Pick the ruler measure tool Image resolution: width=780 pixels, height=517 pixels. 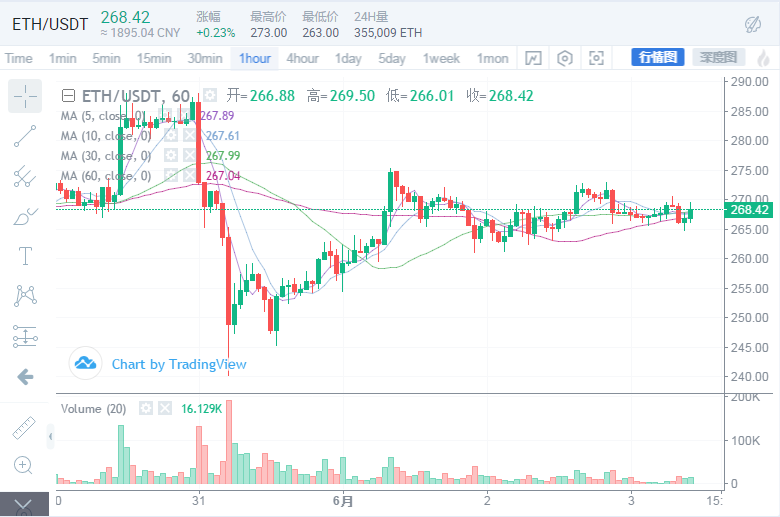[25, 427]
